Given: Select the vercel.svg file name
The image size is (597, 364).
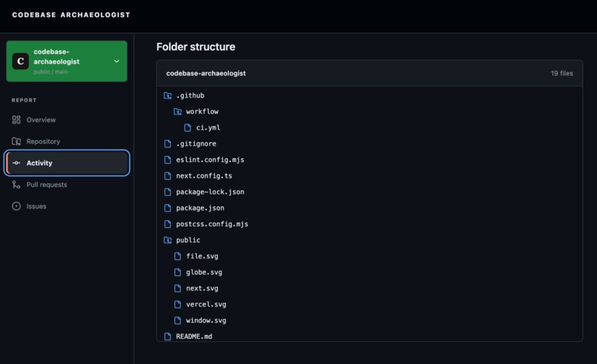Looking at the screenshot, I should [206, 304].
